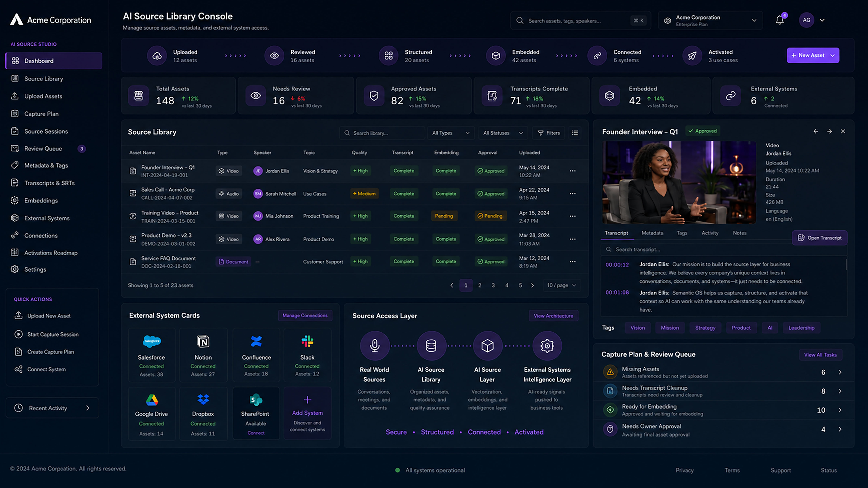Click Manage Connections button
The width and height of the screenshot is (868, 488).
tap(305, 316)
